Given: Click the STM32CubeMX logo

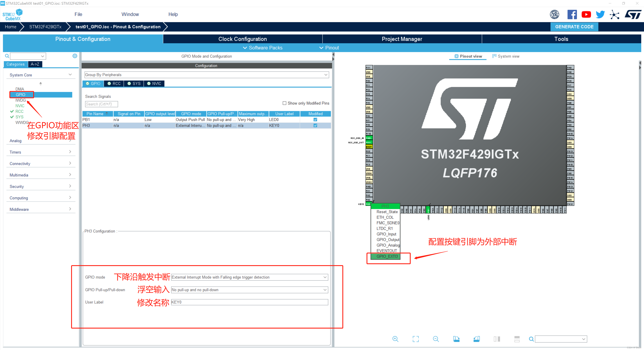Looking at the screenshot, I should [12, 14].
